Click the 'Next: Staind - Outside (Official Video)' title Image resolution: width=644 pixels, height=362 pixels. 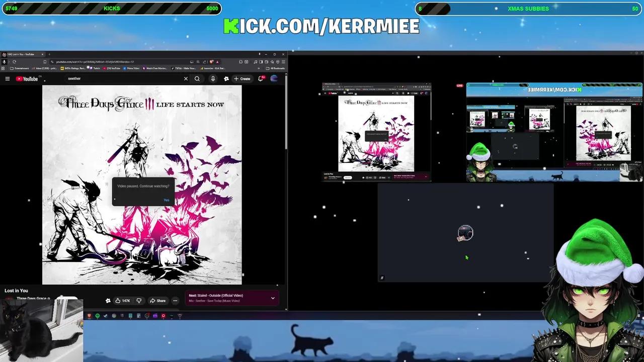point(216,296)
